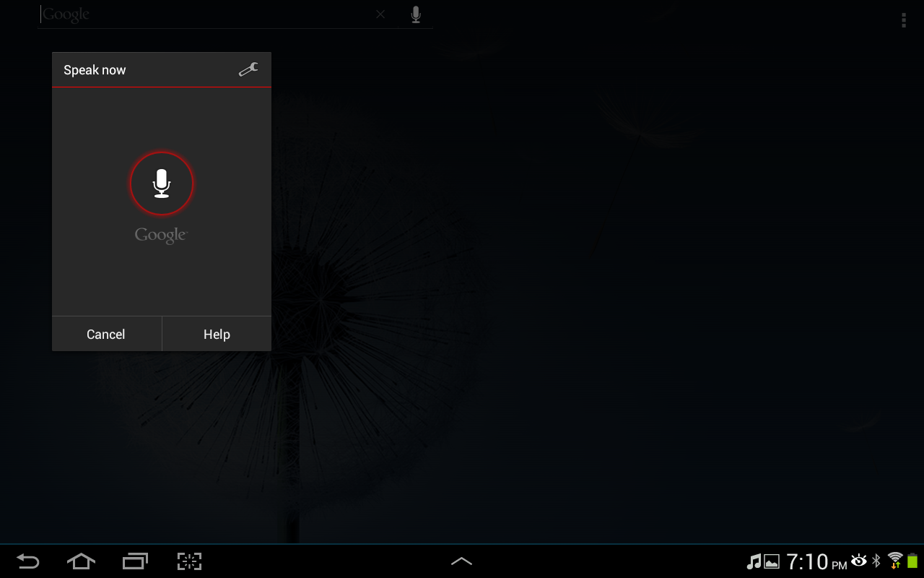
Task: Open Help for voice search
Action: pos(217,334)
